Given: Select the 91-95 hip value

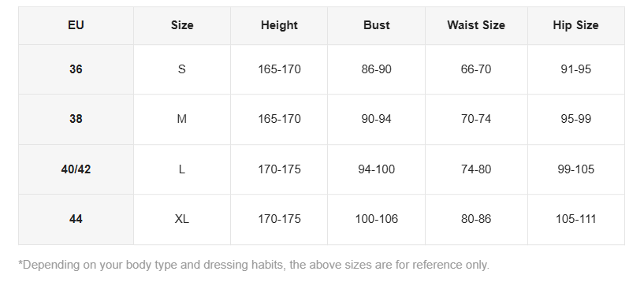Looking at the screenshot, I should pyautogui.click(x=576, y=69).
